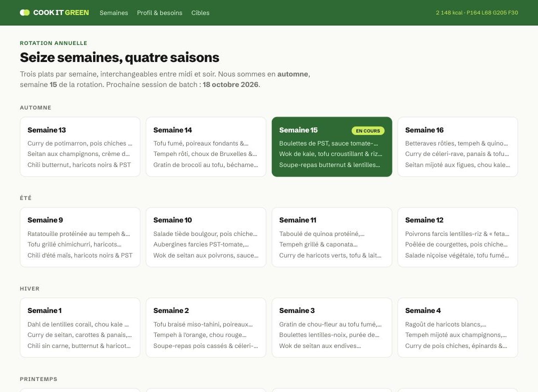Select the Semaine 12 card
The width and height of the screenshot is (538, 392).
(458, 237)
